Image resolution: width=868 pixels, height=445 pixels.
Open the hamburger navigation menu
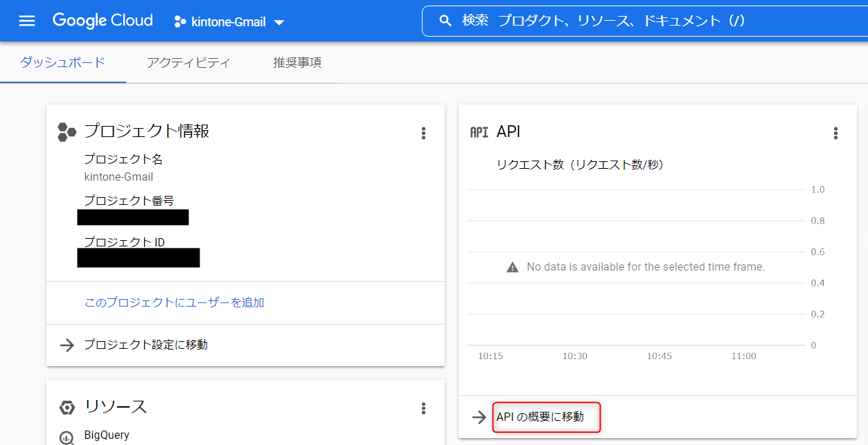coord(27,21)
